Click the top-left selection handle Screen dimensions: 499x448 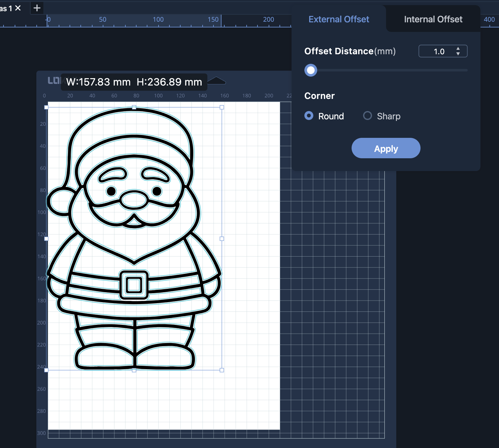coord(46,108)
